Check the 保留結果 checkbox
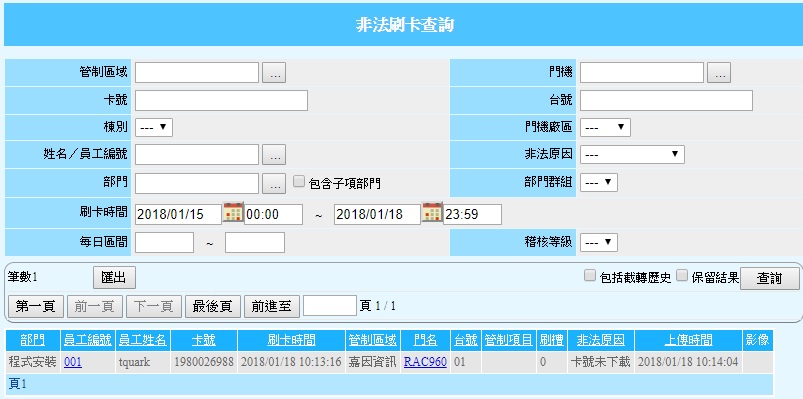803x399 pixels. tap(682, 276)
